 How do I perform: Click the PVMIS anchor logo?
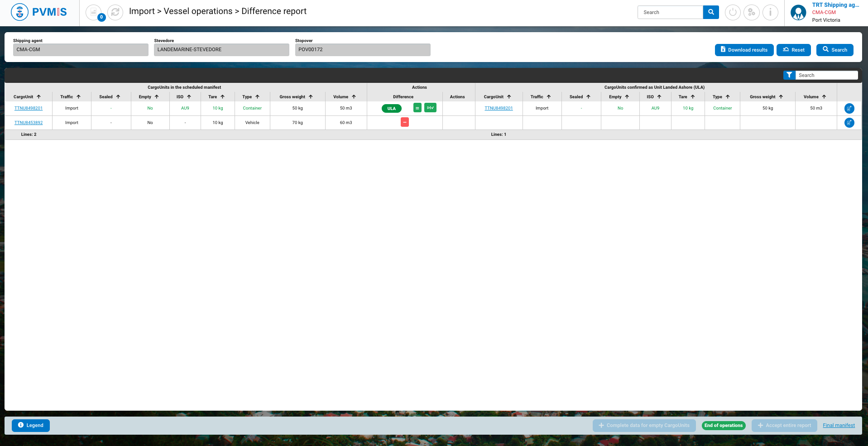click(19, 12)
